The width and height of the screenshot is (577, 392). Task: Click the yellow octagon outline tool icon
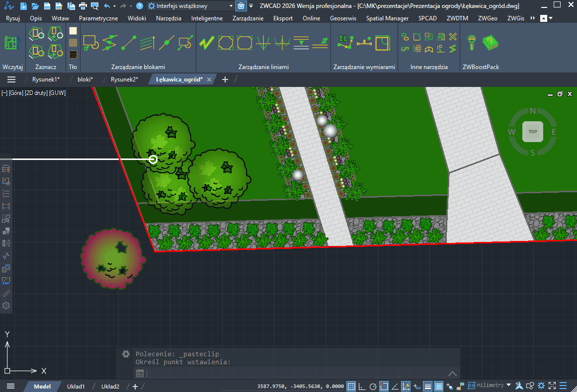pos(226,43)
